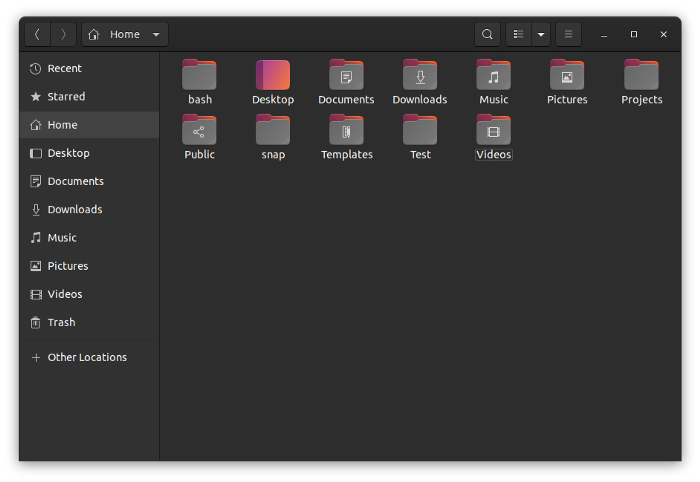700x482 pixels.
Task: Expand the Home path bar dropdown
Action: 156,35
